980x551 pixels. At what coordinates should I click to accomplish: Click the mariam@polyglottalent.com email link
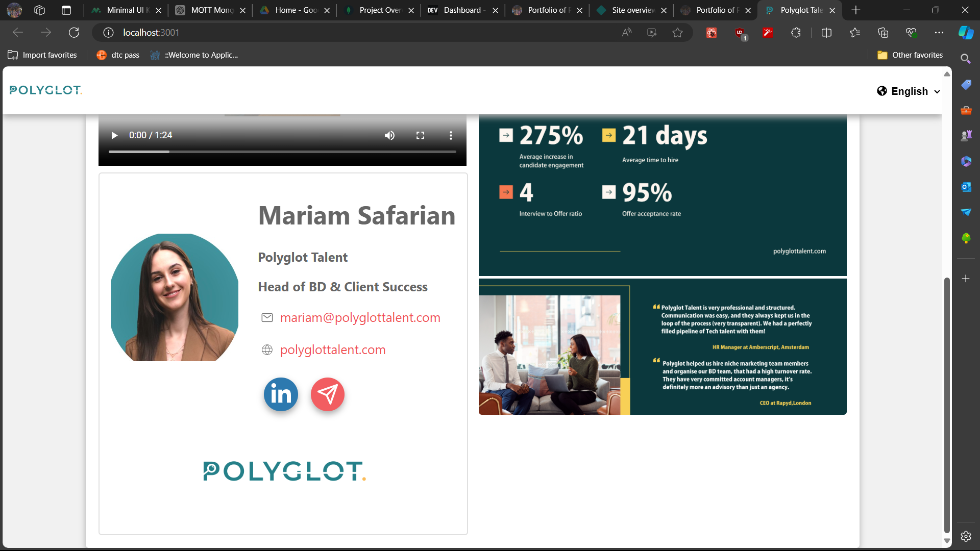click(360, 317)
